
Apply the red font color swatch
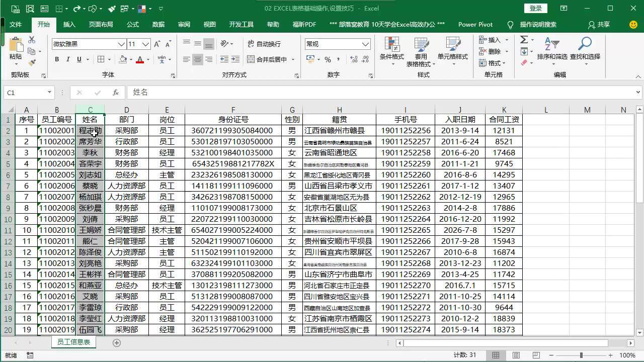coord(140,59)
